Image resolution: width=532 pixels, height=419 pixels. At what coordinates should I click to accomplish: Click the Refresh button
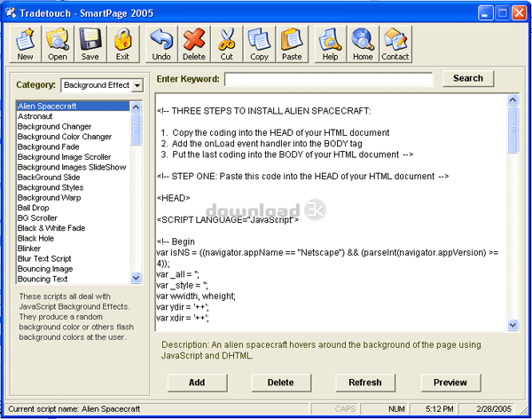(x=365, y=383)
